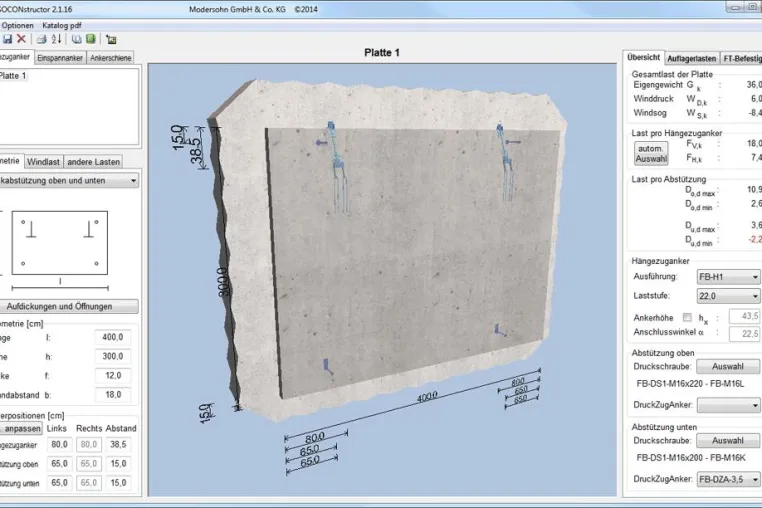Click the save floppy disk icon
Viewport: 762px width, 508px height.
pos(7,39)
